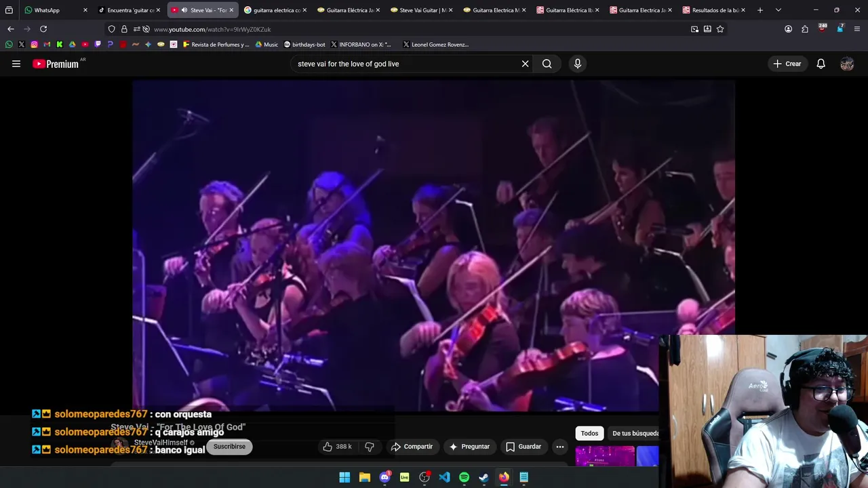Click Crear to upload a video
868x488 pixels.
tap(787, 64)
